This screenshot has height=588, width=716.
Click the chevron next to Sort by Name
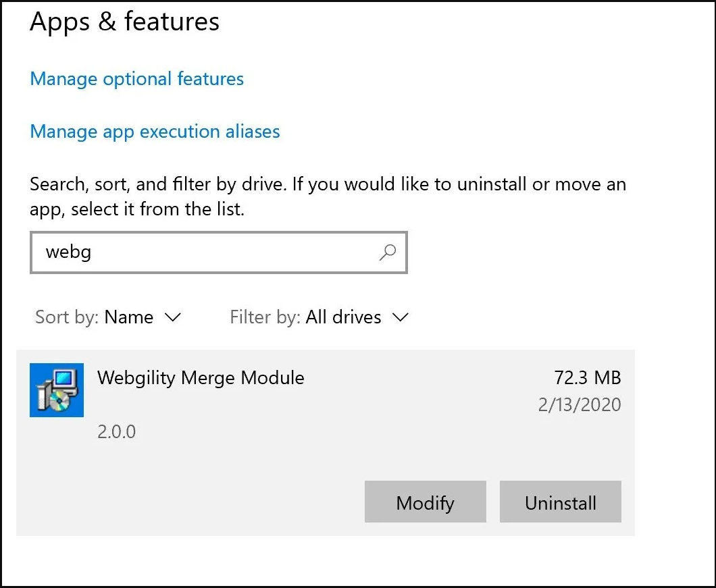(x=173, y=317)
